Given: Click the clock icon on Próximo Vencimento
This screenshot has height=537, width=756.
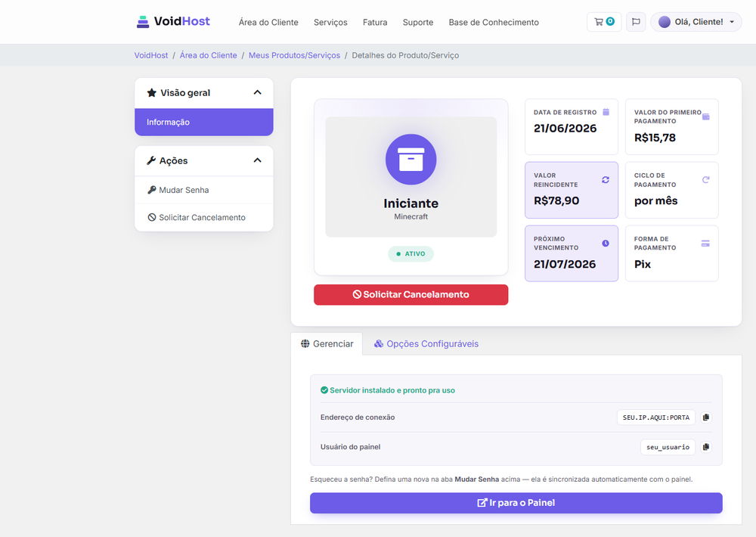Looking at the screenshot, I should [606, 244].
